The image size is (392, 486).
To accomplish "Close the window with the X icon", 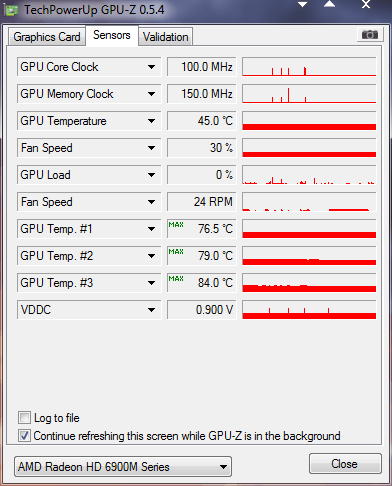I will 366,4.
